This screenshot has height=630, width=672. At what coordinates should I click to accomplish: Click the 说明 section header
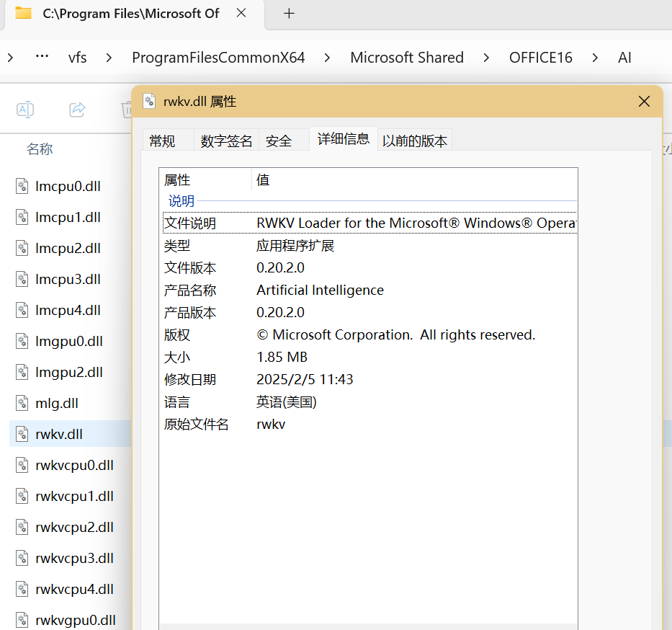[x=182, y=200]
